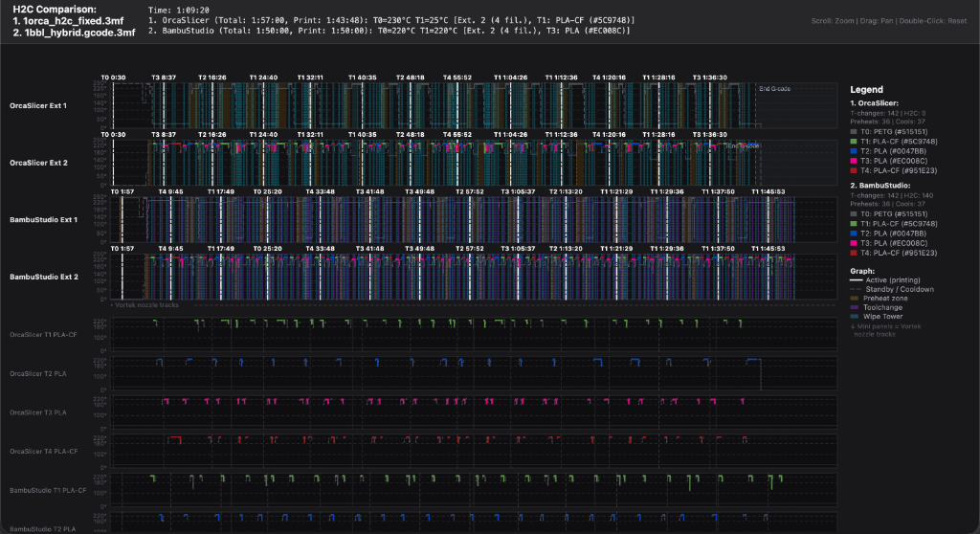The height and width of the screenshot is (534, 980).
Task: Select the BambuStudio T1 PLA-CF nozzle track label
Action: (48, 490)
